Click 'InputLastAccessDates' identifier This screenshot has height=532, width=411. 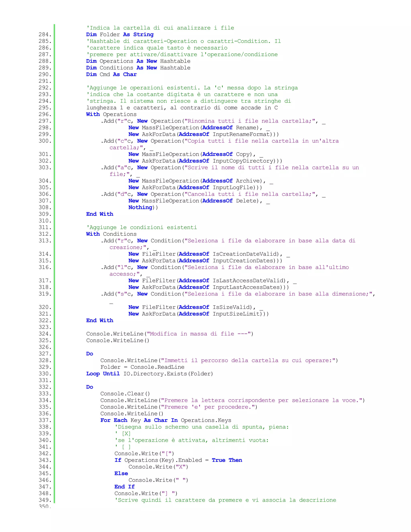click(246, 287)
